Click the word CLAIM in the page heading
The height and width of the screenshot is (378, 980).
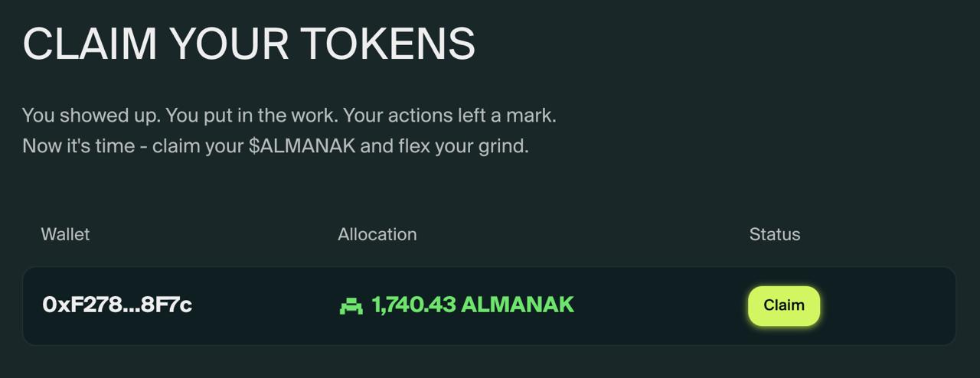90,43
